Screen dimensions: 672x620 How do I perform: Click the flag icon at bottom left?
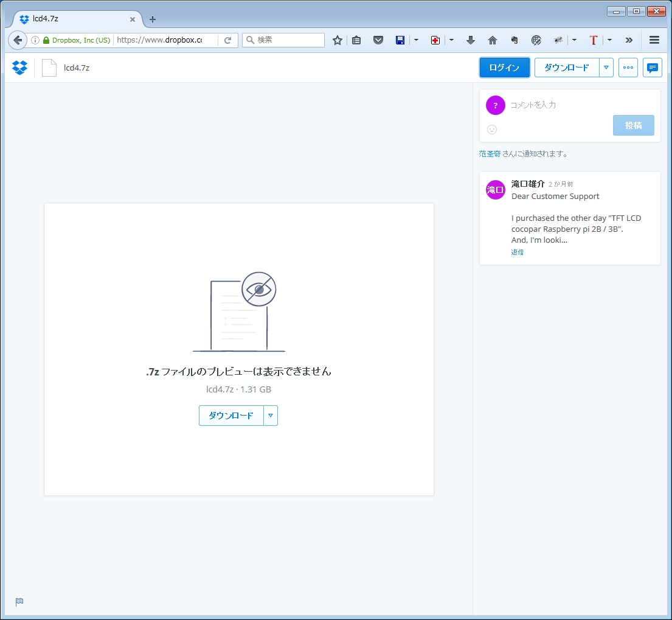[x=19, y=602]
